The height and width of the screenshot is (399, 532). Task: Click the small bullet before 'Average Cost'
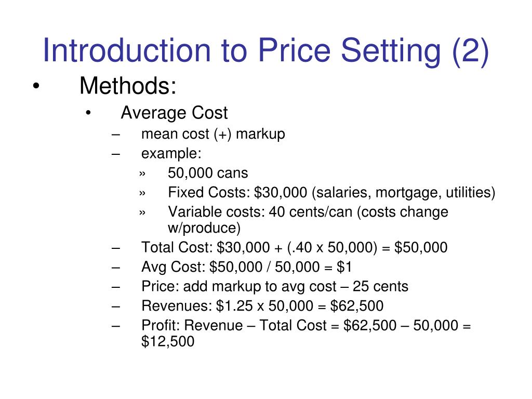pos(88,113)
